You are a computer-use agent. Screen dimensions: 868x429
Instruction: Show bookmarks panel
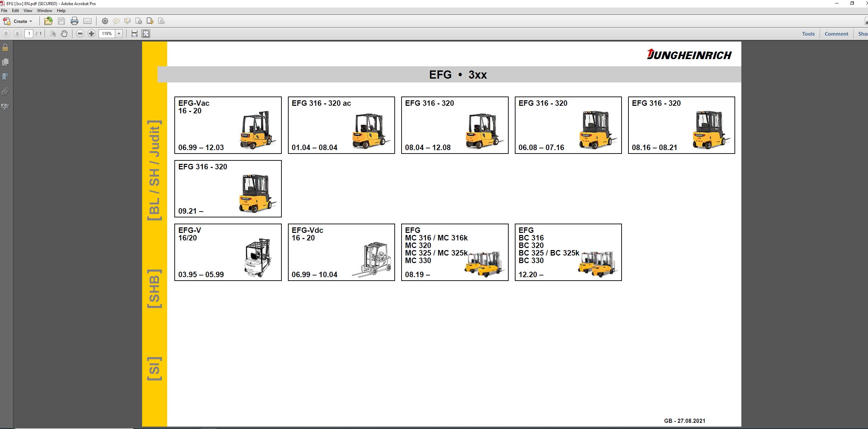(x=5, y=77)
